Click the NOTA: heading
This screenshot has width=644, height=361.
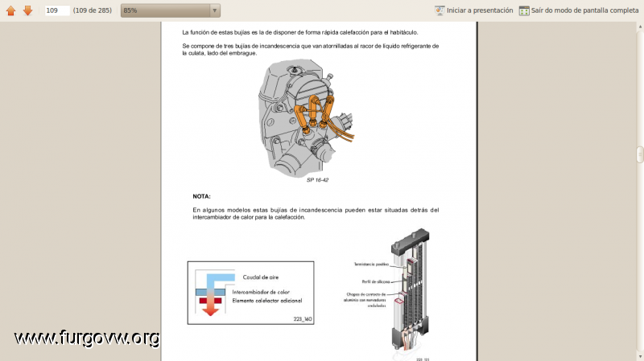[201, 196]
